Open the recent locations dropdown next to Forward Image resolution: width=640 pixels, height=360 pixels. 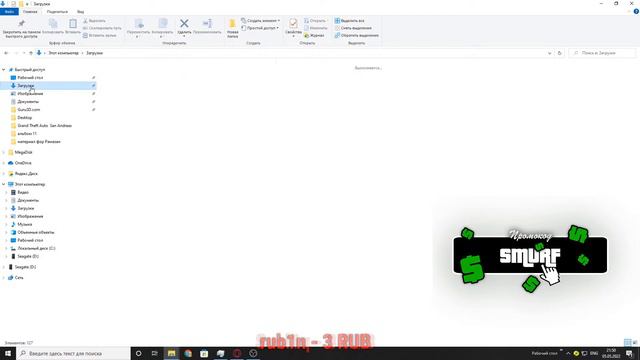(x=24, y=53)
